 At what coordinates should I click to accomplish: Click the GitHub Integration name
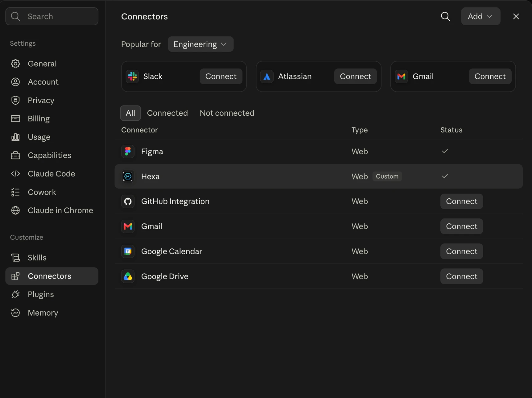click(175, 201)
